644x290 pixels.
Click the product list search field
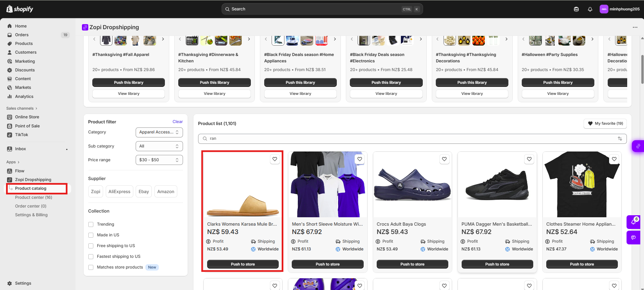pos(410,138)
